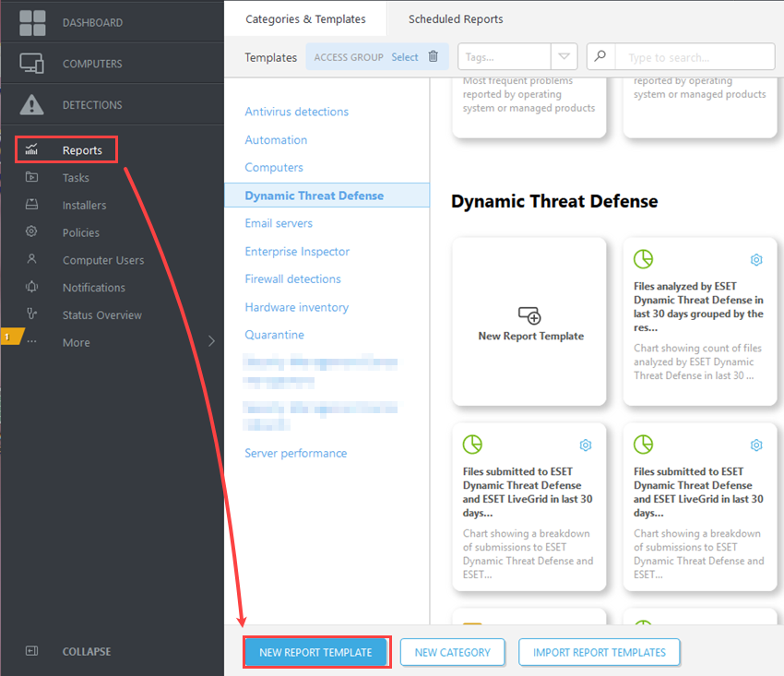
Task: Click Collapse at sidebar bottom
Action: (87, 651)
